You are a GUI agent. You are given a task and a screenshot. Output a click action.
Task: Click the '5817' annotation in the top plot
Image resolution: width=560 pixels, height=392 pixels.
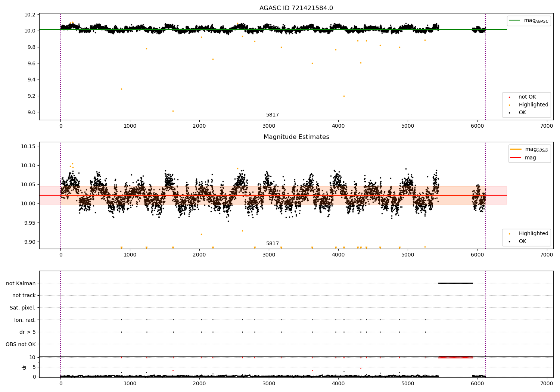coord(273,115)
